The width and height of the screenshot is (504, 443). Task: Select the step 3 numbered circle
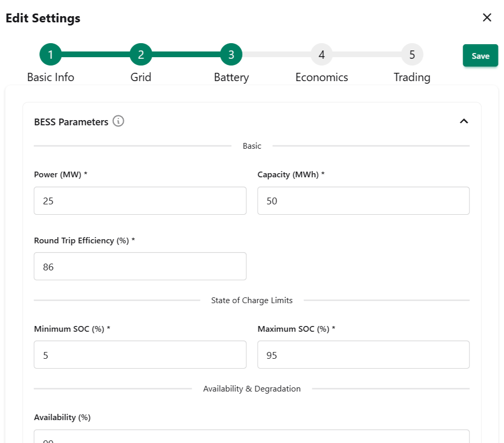[x=231, y=55]
